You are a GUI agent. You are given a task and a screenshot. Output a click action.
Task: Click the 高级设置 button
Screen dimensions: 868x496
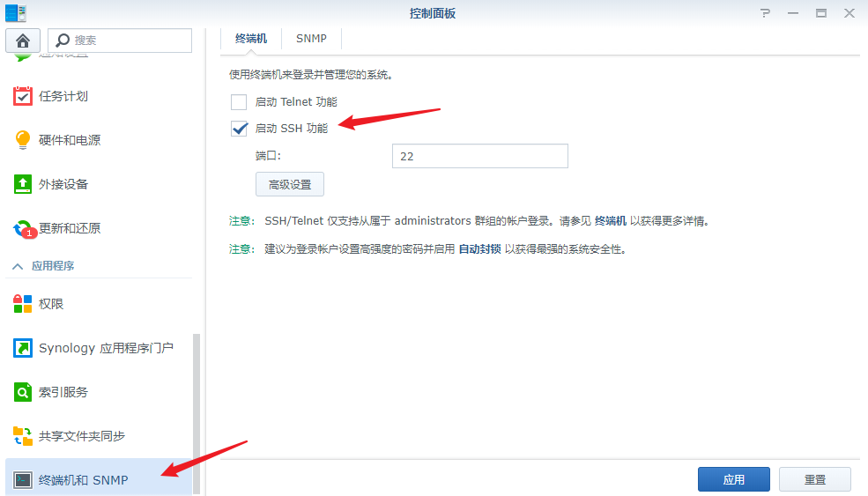290,184
